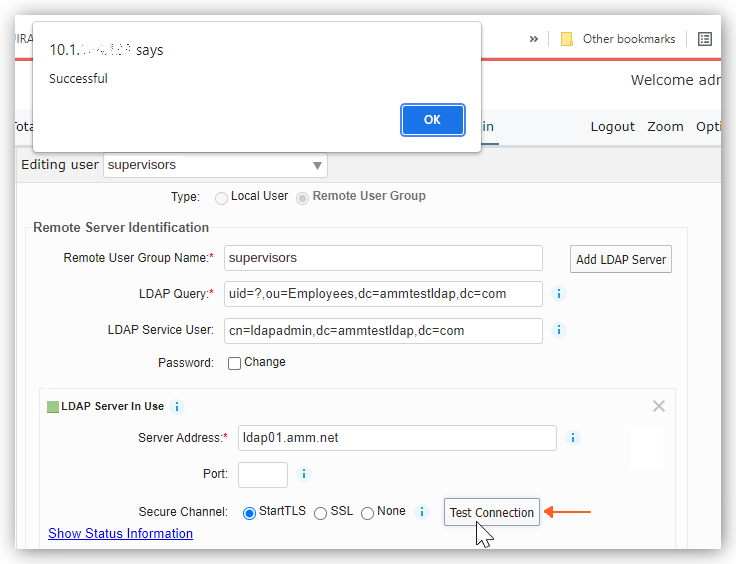Open Show Status Information link
The height and width of the screenshot is (564, 736).
[x=121, y=534]
